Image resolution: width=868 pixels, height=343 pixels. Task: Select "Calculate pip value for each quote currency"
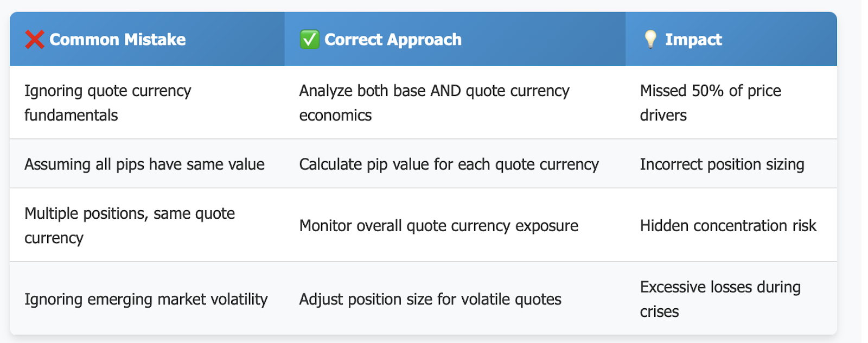point(449,164)
